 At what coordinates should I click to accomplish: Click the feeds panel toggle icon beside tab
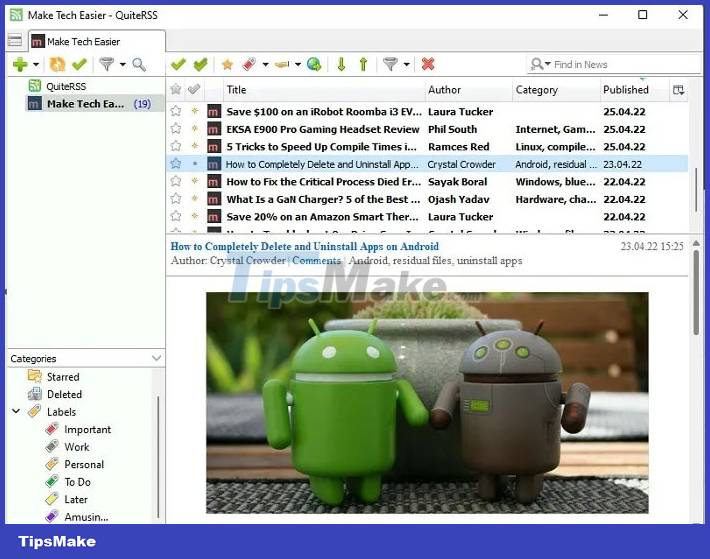click(x=14, y=41)
